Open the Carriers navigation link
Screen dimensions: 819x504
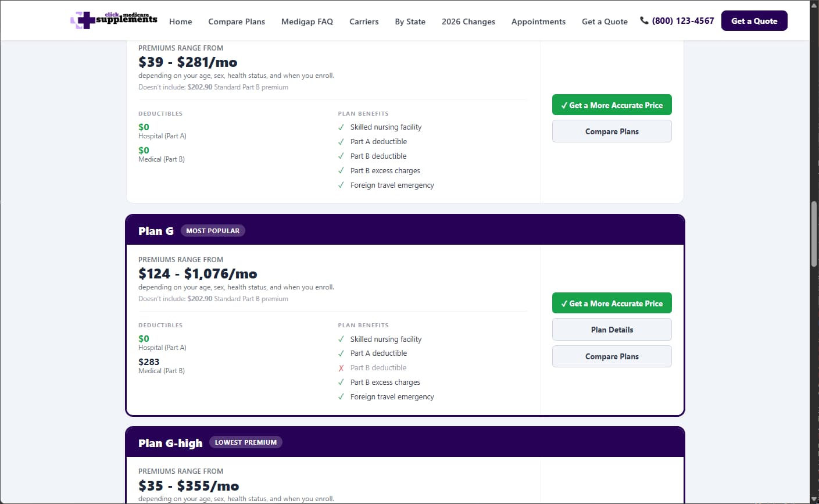pos(364,22)
